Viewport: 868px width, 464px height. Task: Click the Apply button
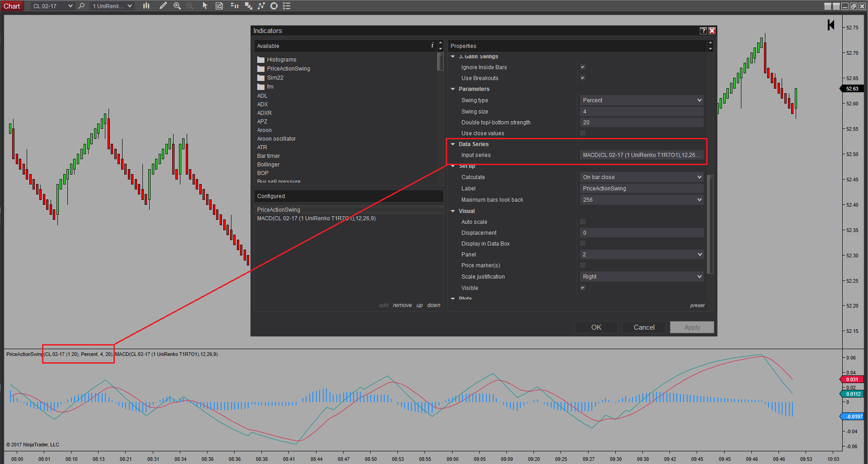pyautogui.click(x=692, y=327)
